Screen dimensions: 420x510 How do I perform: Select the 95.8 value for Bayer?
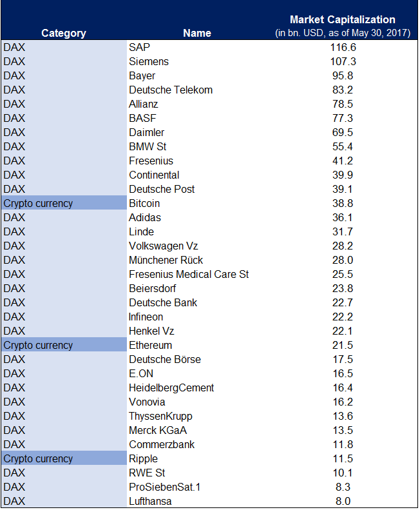click(343, 76)
